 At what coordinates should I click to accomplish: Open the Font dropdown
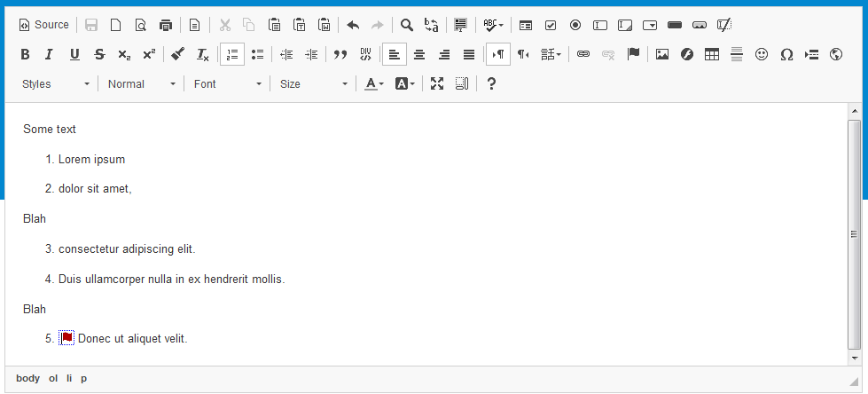tap(227, 84)
